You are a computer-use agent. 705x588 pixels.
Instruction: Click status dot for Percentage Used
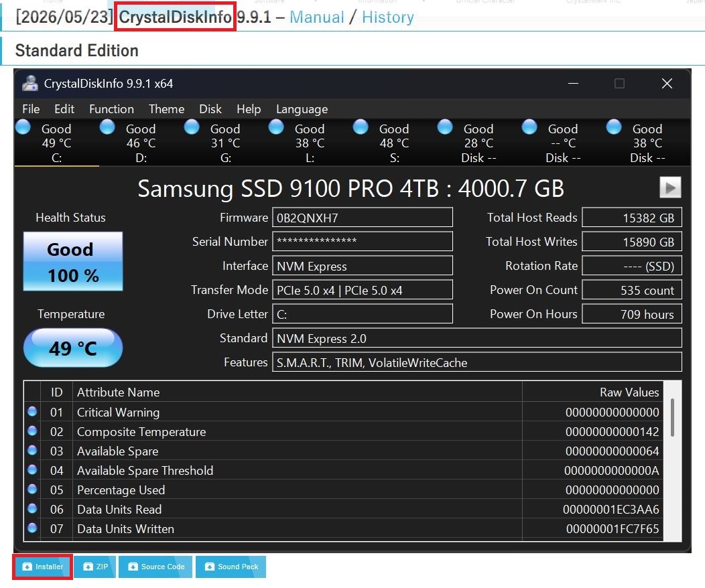32,489
